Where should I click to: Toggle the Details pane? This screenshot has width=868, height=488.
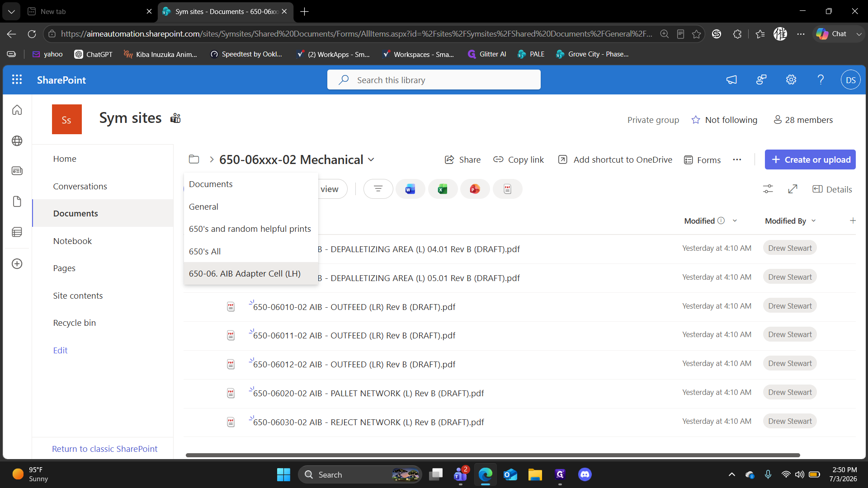click(832, 189)
